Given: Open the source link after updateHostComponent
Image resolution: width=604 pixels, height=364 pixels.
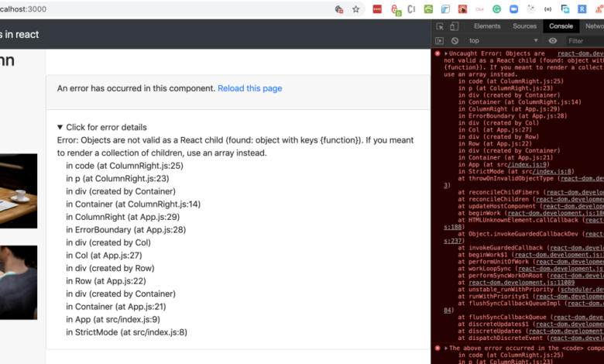Looking at the screenshot, I should tap(573, 206).
